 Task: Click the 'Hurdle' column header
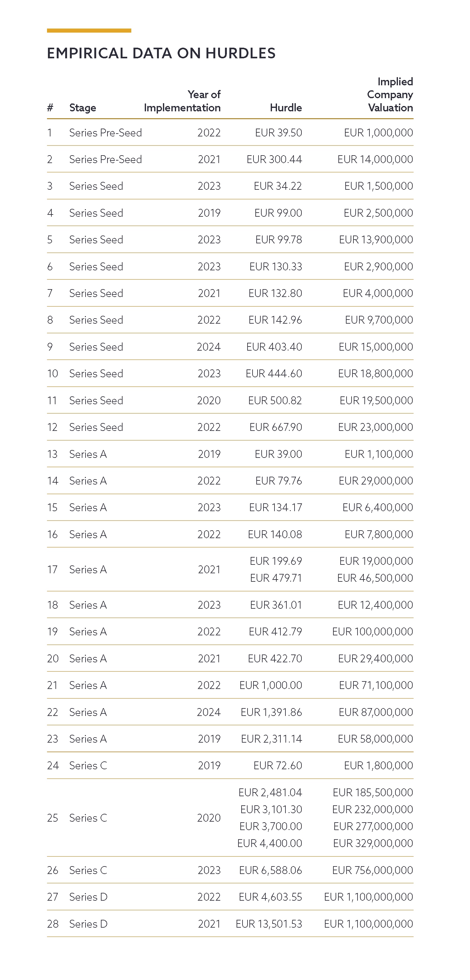(x=285, y=108)
